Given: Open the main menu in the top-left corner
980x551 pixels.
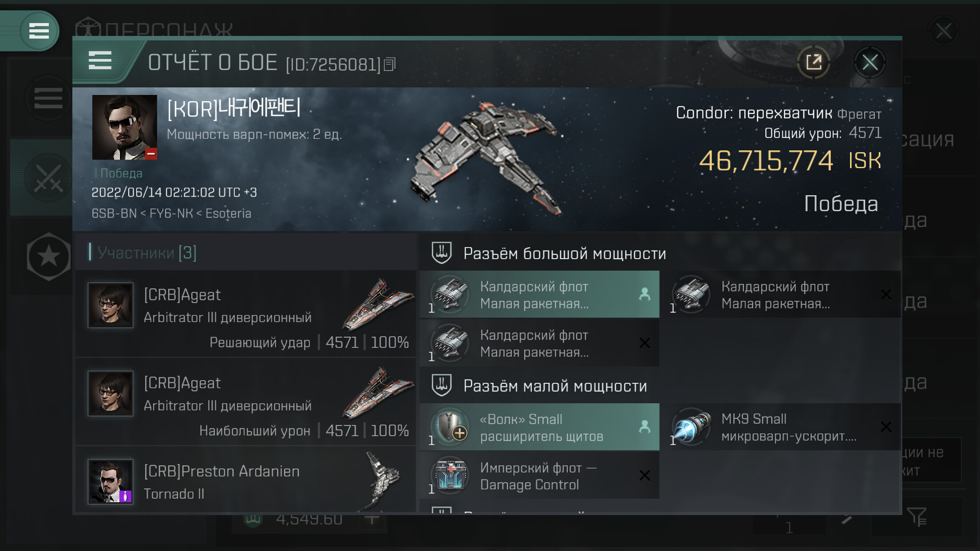Looking at the screenshot, I should (39, 31).
